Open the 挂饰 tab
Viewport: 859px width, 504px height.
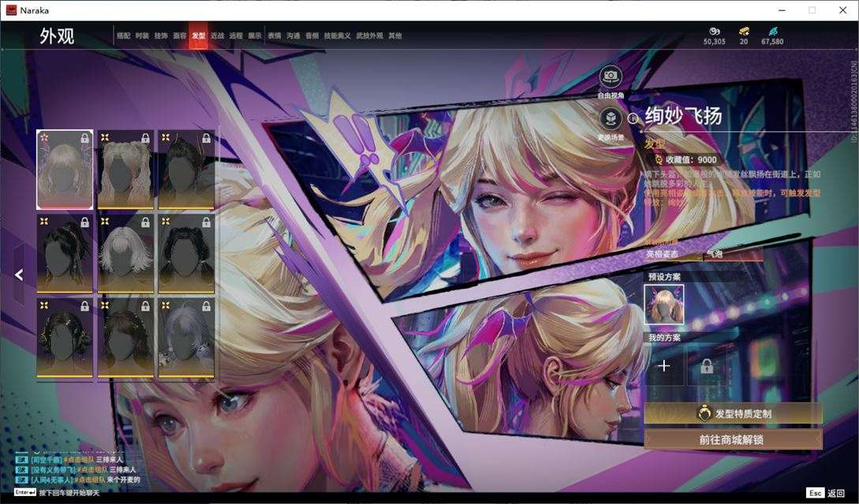click(161, 35)
